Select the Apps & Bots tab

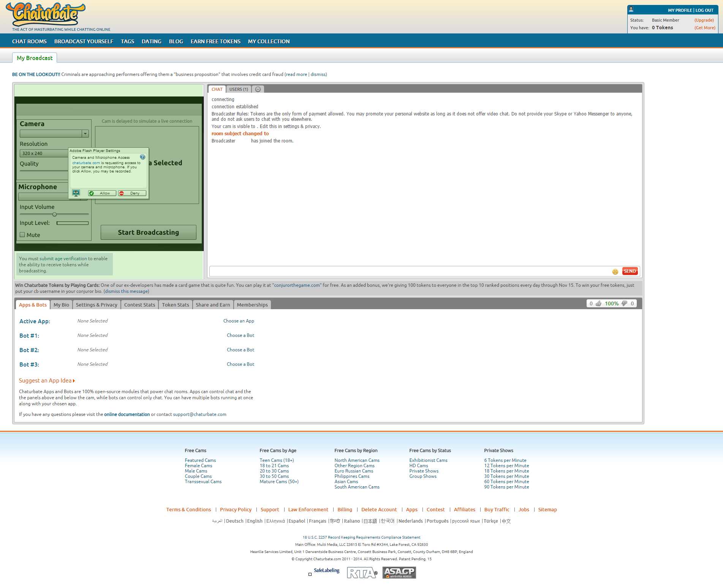point(33,305)
